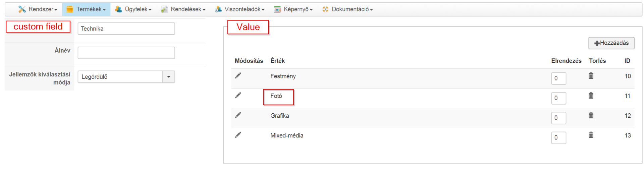
Task: Expand the Képernyő menu
Action: pos(293,9)
